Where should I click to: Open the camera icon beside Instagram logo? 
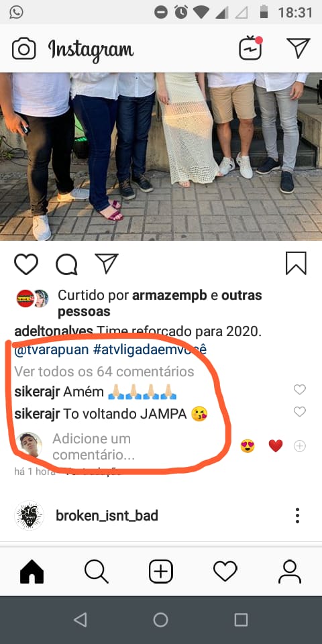click(24, 49)
